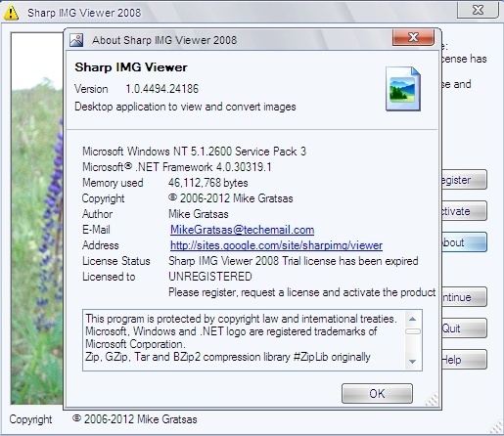
Task: Click the Activate button in background window
Action: (464, 211)
